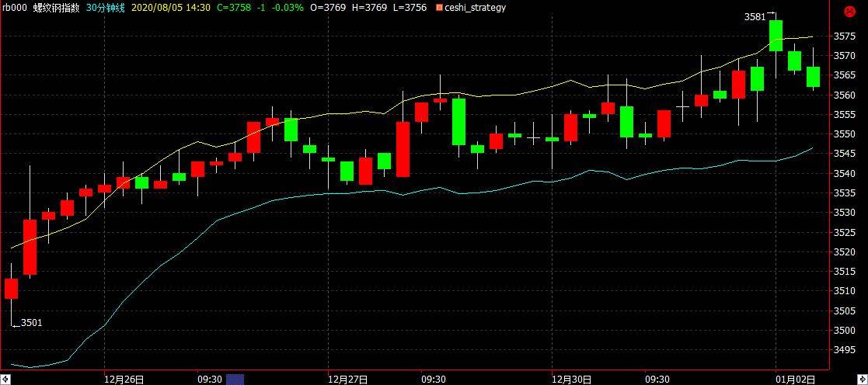Click the 12月26日 date label
Viewport: 868px width, 385px height.
click(125, 380)
